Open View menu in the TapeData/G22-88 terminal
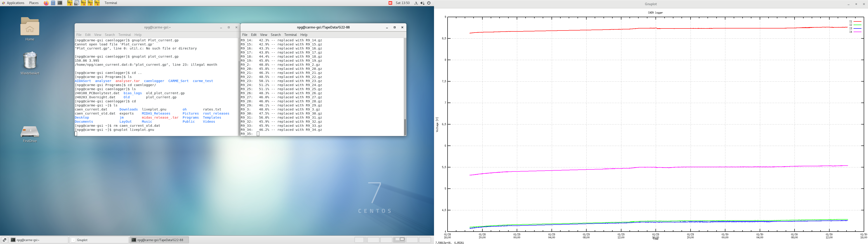The width and height of the screenshot is (868, 244). 264,35
